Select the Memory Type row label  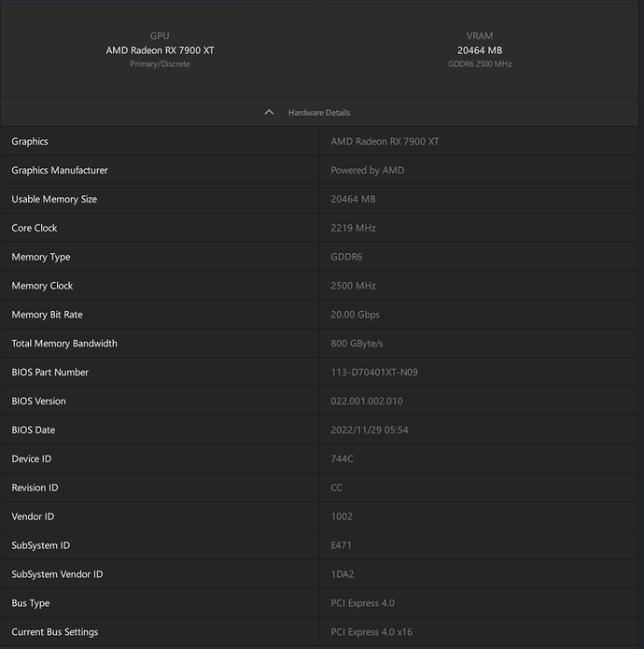[41, 257]
